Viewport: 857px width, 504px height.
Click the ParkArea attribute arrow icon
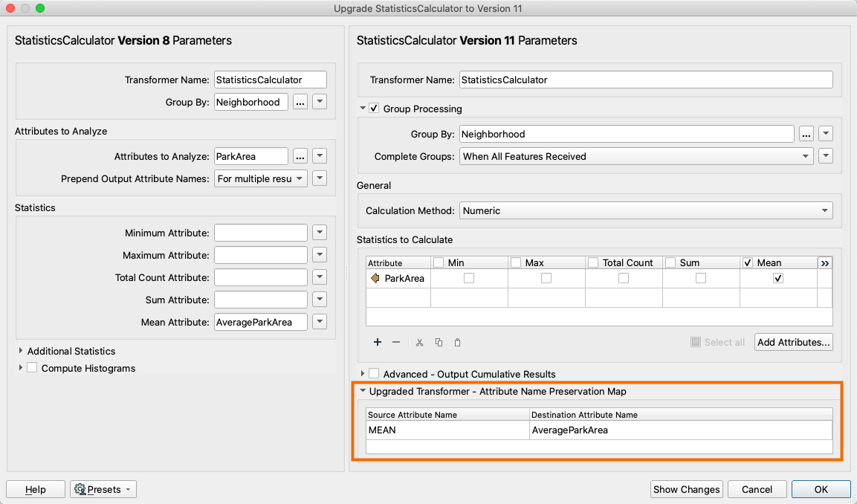point(375,278)
